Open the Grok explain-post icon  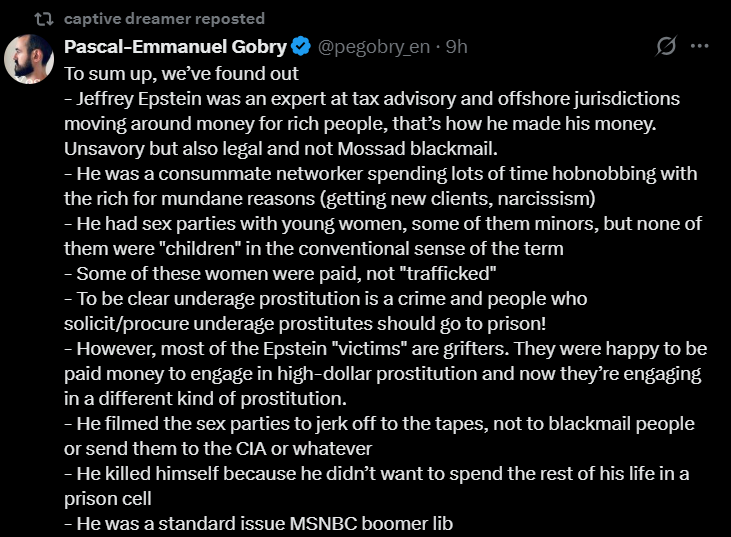[665, 47]
